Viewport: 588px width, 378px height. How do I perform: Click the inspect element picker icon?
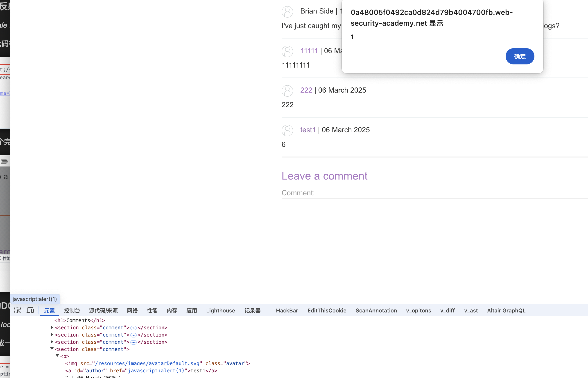point(17,310)
